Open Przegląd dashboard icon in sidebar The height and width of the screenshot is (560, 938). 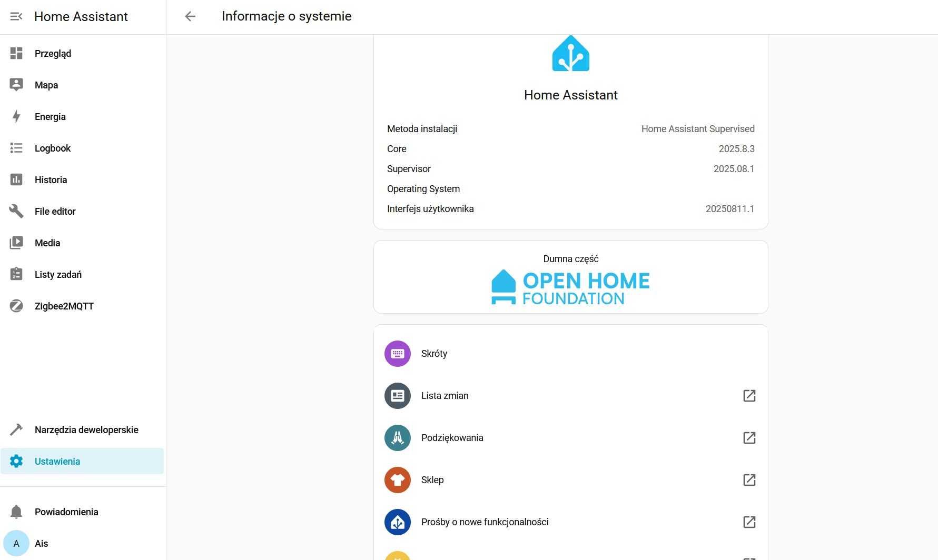(16, 53)
